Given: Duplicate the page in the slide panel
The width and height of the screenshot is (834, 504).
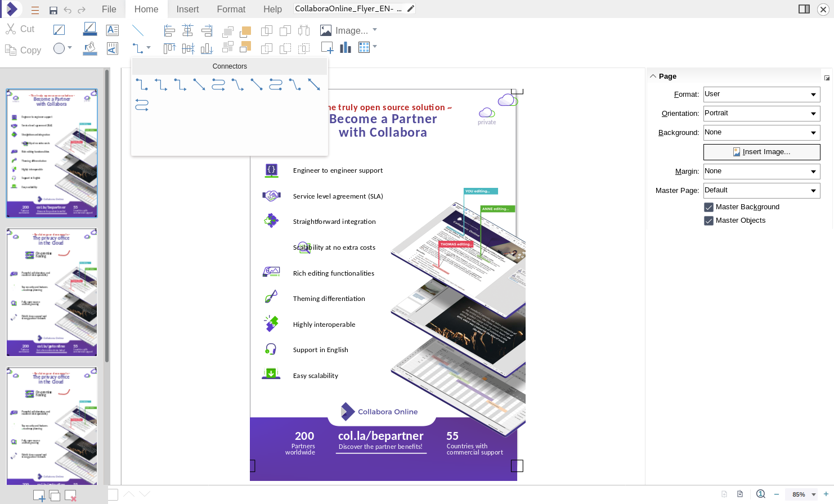Looking at the screenshot, I should [55, 496].
